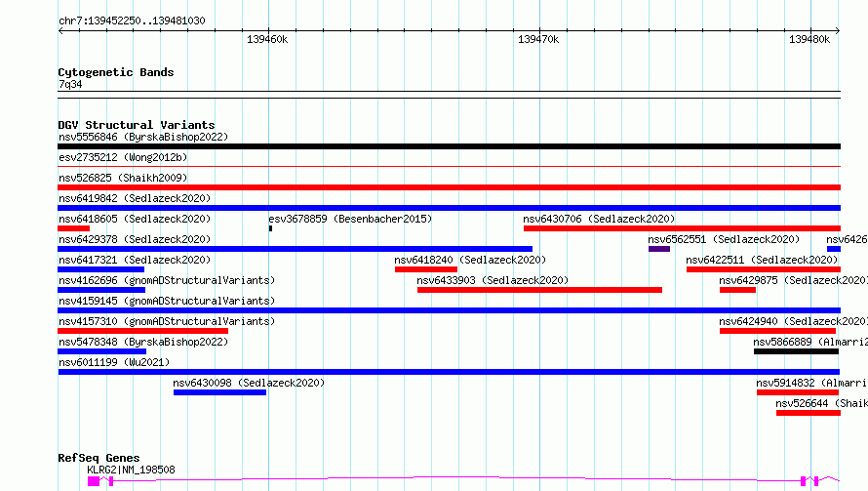The image size is (868, 491).
Task: Click the nsv5556846 (ByrskaBishop2022) label
Action: click(143, 137)
